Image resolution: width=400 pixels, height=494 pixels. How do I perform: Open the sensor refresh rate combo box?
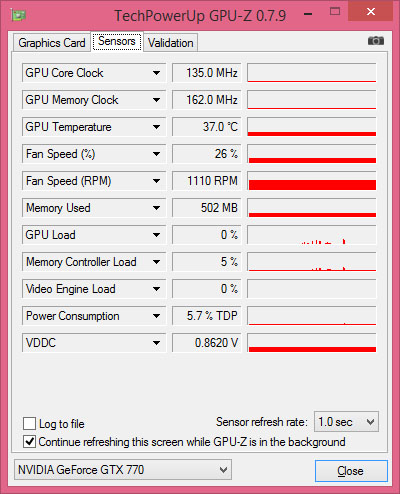(x=346, y=422)
